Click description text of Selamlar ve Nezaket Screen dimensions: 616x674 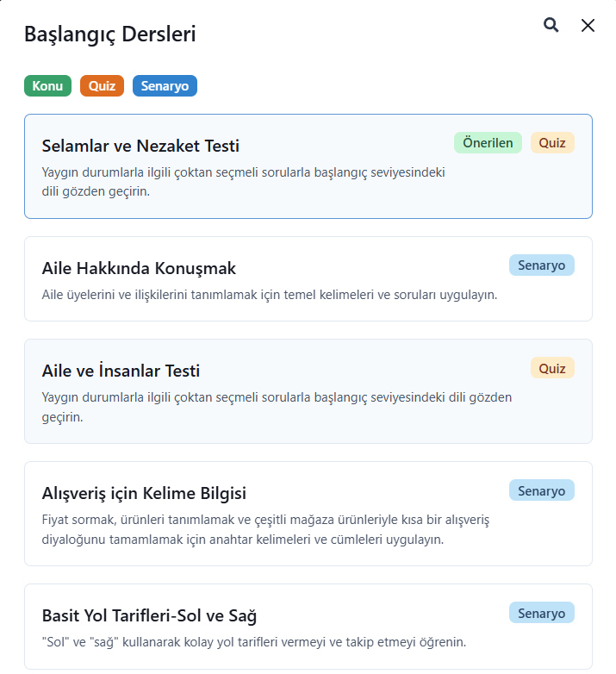(x=243, y=182)
